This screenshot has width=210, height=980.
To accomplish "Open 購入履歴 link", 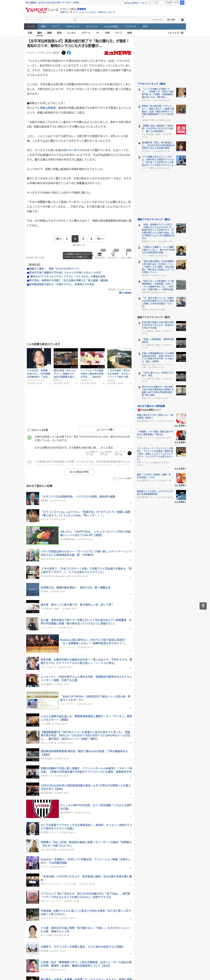I will click(x=171, y=20).
